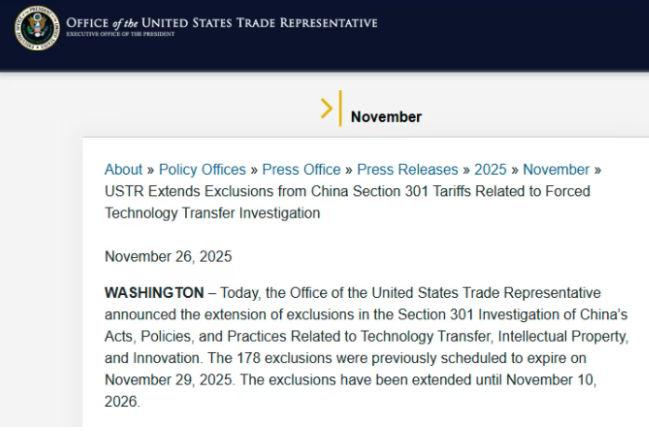Click the "2026." text ending the paragraph

[122, 402]
